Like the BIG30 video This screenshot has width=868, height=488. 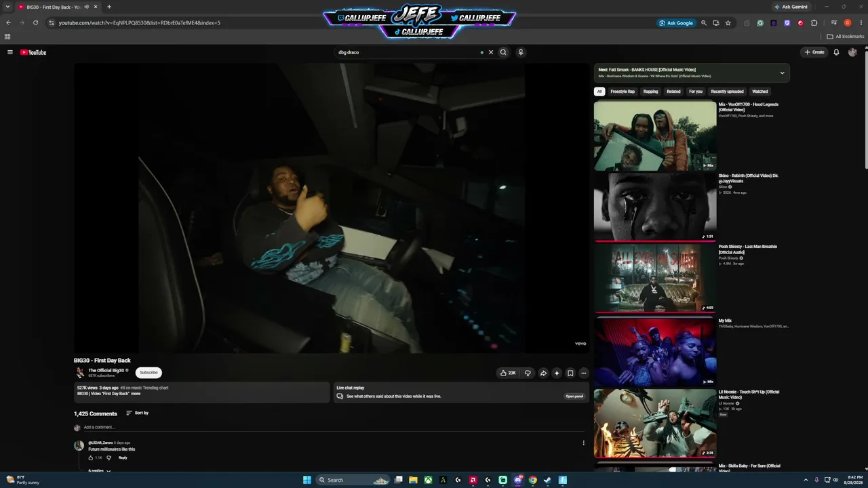[508, 373]
